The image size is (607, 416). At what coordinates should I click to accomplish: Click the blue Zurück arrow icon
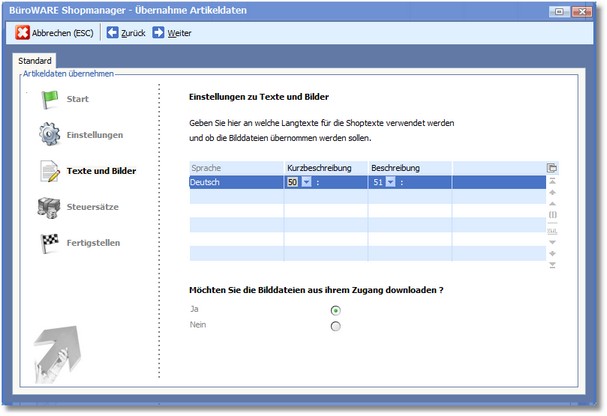(x=112, y=33)
